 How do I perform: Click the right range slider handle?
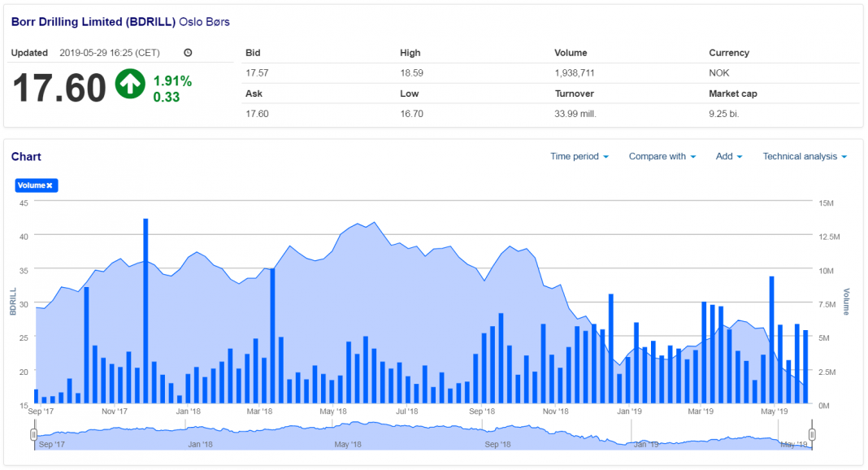[x=812, y=434]
